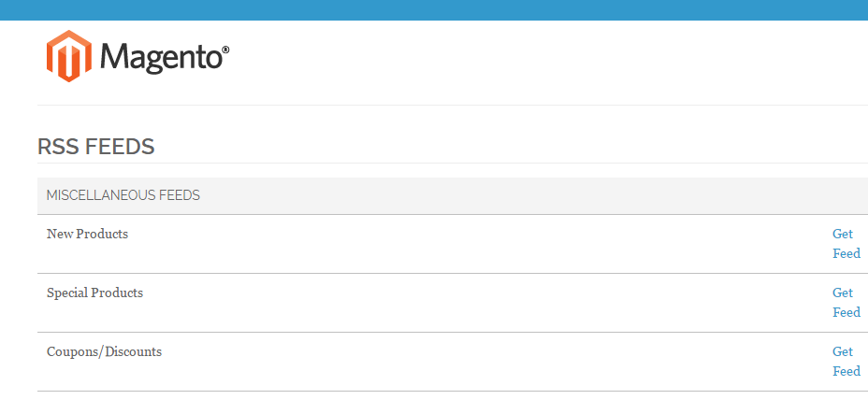Click the word Get in New Products row

(x=843, y=234)
